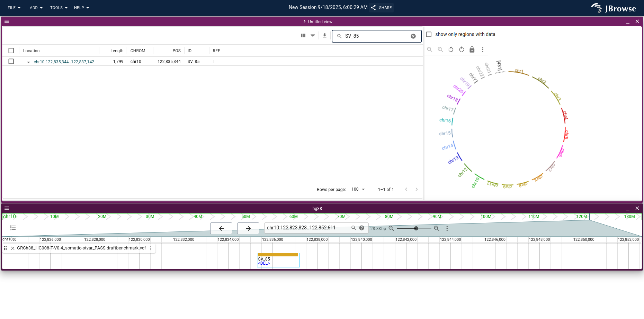Open the chr10:122,835,344..122,837,142 location link
The image size is (644, 319).
tap(64, 62)
